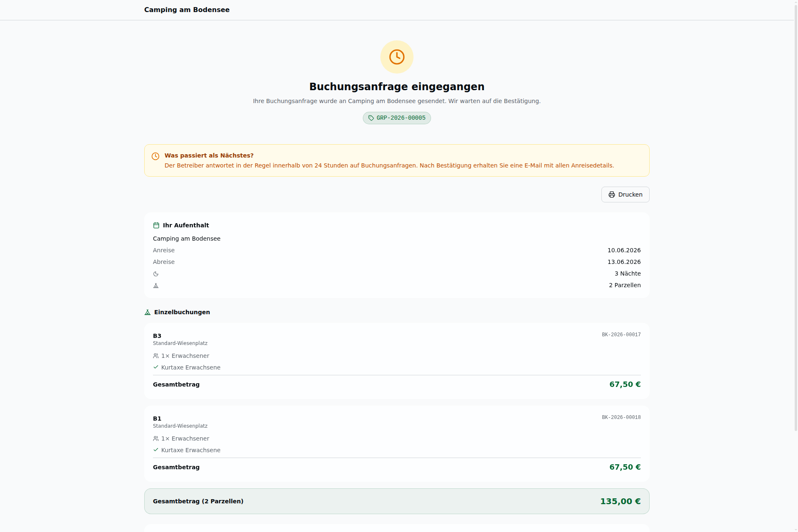Click the 3 Nächte value
Image resolution: width=798 pixels, height=532 pixels.
[x=628, y=273]
